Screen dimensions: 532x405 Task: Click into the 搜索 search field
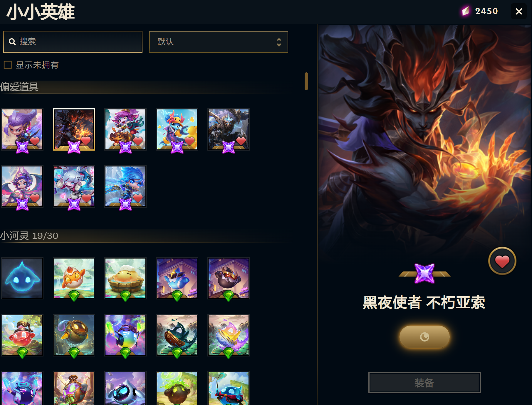[73, 42]
